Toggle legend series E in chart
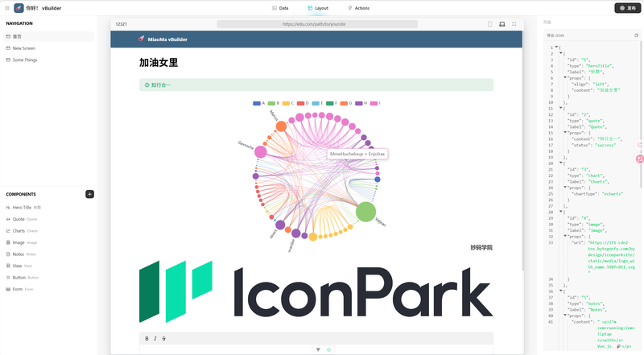The width and height of the screenshot is (644, 355). click(x=317, y=103)
